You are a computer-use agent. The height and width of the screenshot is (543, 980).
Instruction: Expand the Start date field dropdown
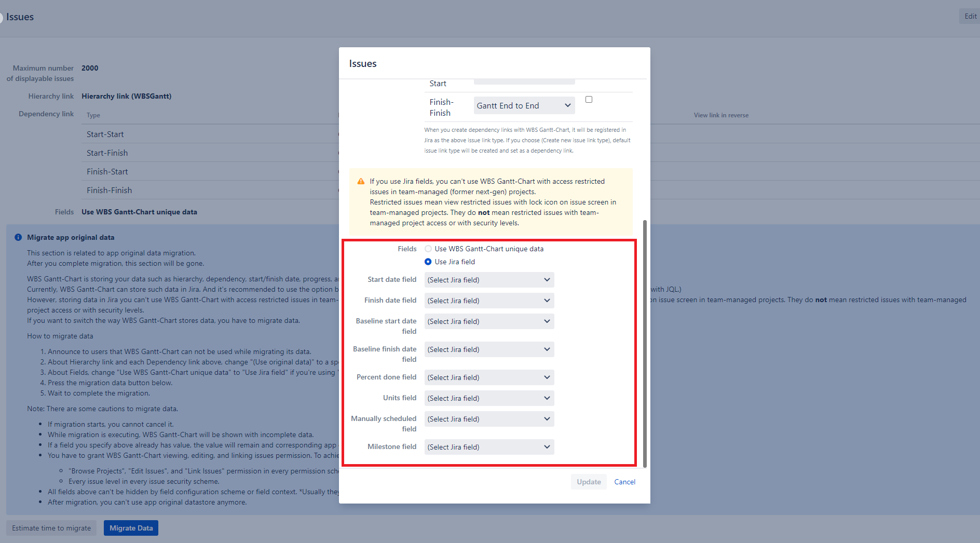tap(489, 280)
